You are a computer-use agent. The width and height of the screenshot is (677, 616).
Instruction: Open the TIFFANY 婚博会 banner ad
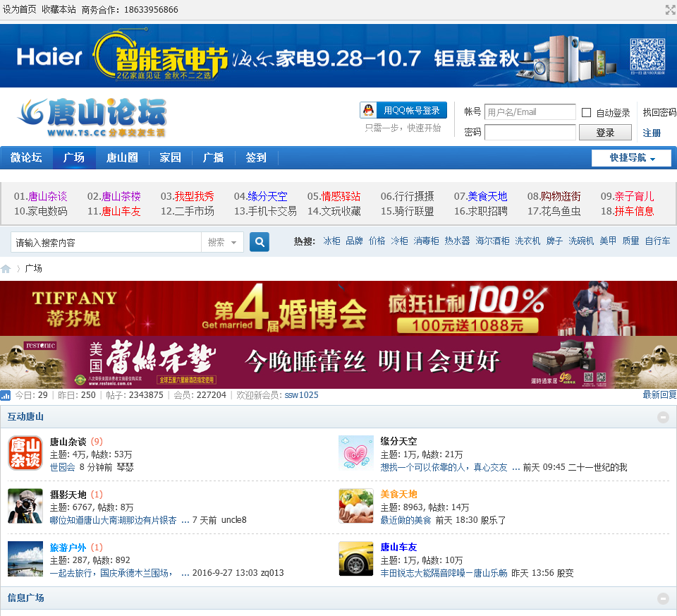338,308
